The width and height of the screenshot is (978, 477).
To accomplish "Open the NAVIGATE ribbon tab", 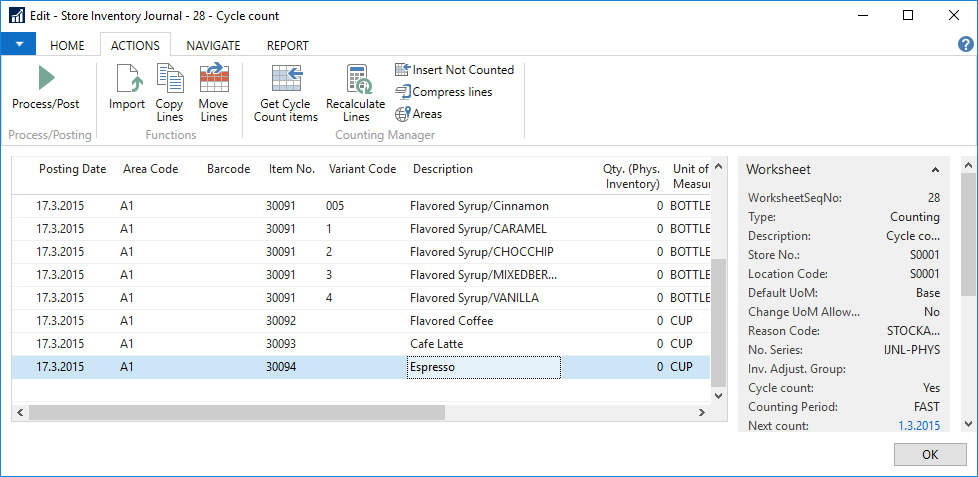I will point(213,46).
